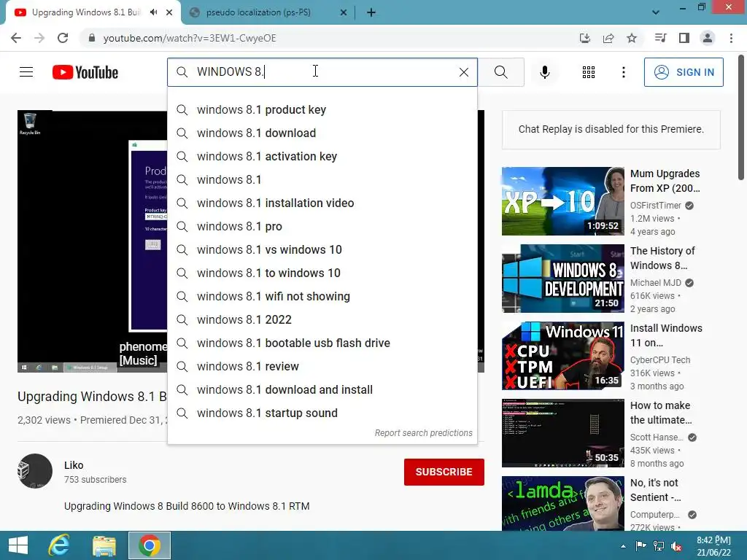This screenshot has width=747, height=560.
Task: Click the SIGN IN button
Action: 684,72
